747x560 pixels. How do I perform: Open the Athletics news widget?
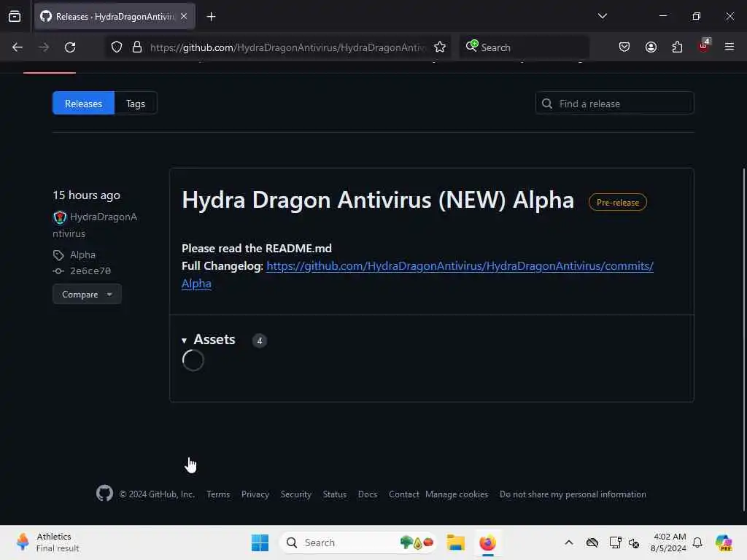pos(47,542)
